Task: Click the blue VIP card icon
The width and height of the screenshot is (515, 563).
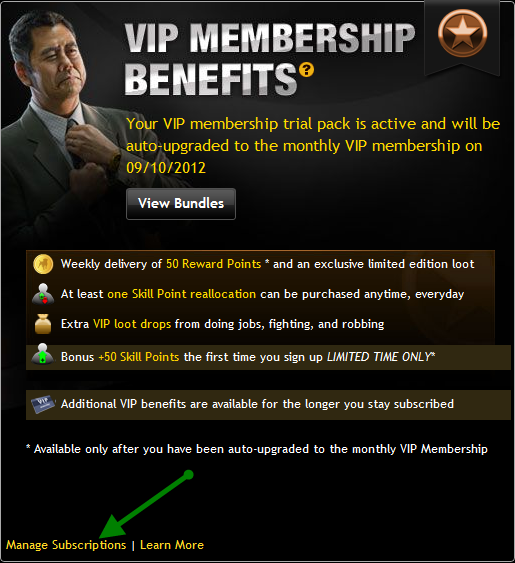Action: [x=43, y=404]
